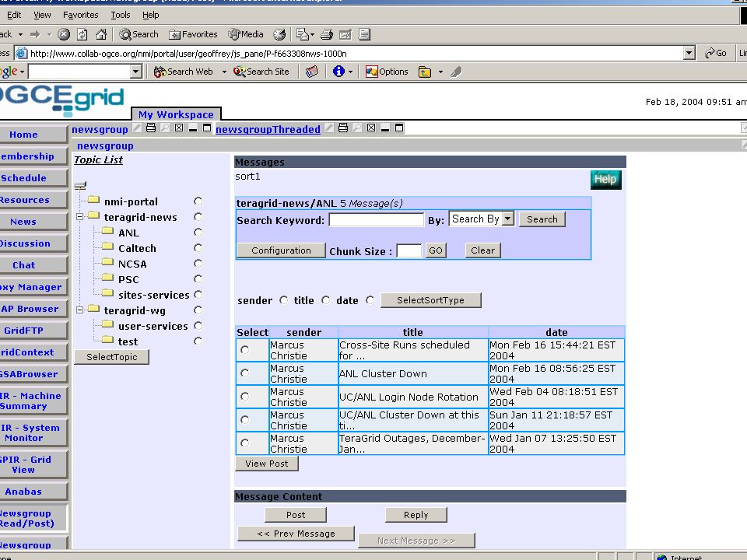Refresh the current page
The image size is (747, 560).
82,34
